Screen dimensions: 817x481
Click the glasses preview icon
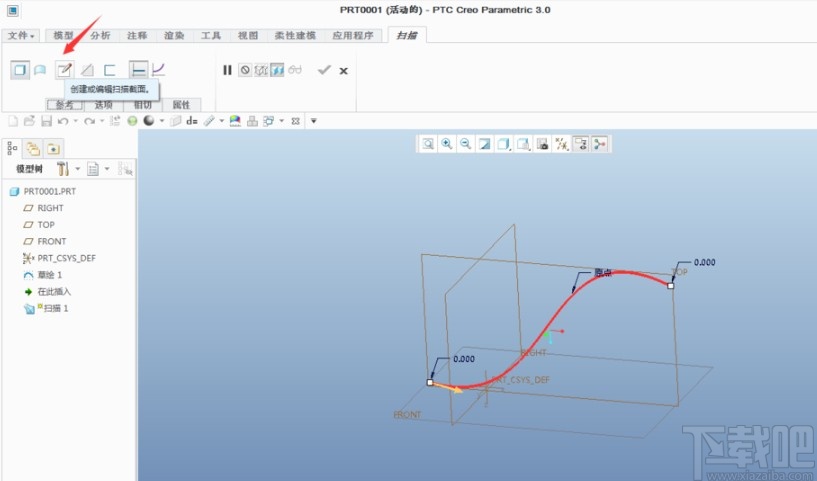(x=295, y=70)
